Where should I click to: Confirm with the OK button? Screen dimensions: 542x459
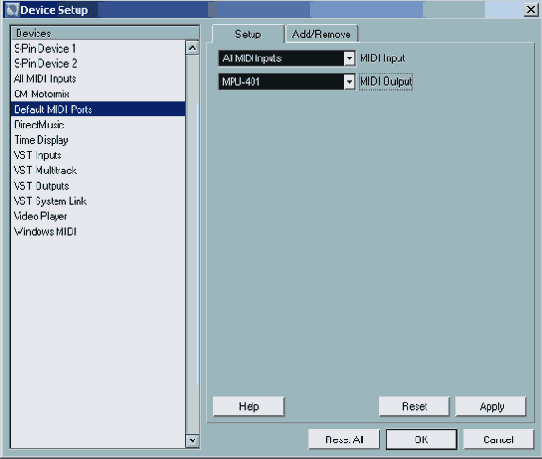(x=421, y=439)
